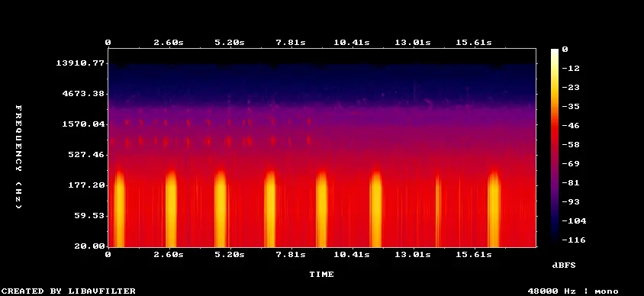The height and width of the screenshot is (296, 644).
Task: Click the -116 value on dBFS scale
Action: tap(573, 240)
